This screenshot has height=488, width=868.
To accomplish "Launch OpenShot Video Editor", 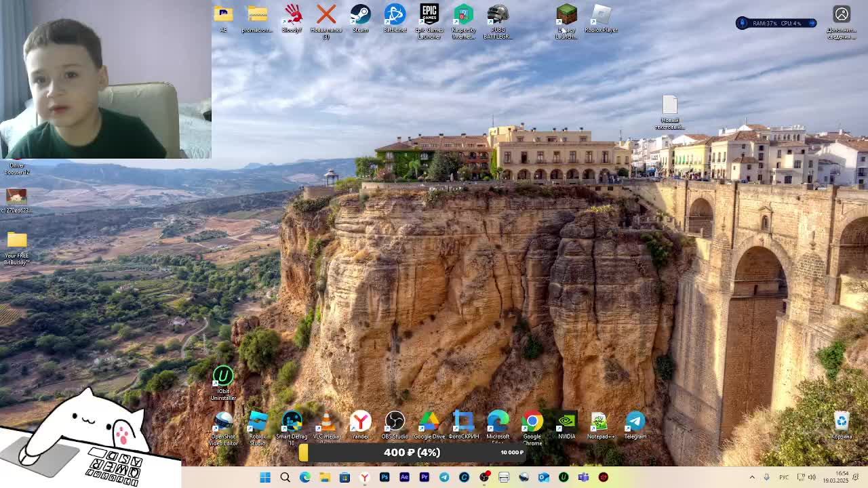I will tap(223, 428).
